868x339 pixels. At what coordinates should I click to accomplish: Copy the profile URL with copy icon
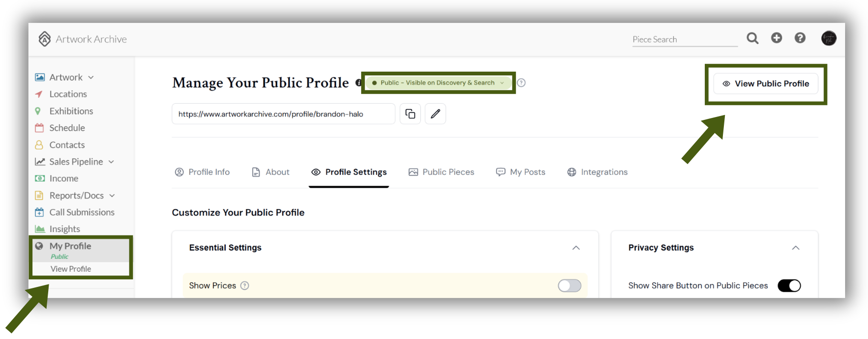[x=410, y=114]
